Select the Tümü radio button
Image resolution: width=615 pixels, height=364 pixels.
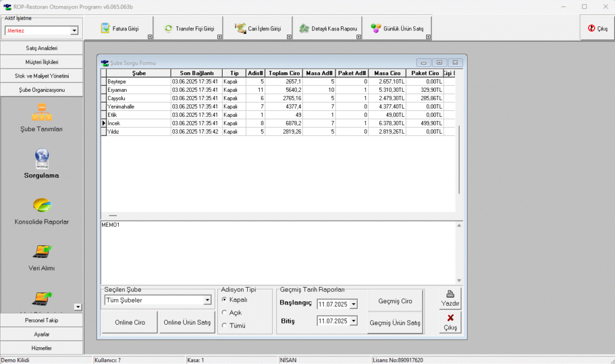click(225, 326)
